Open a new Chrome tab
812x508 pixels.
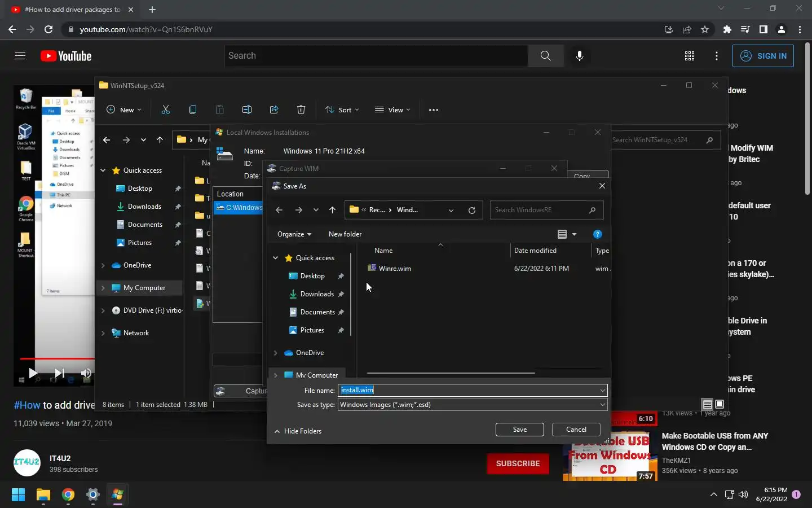(152, 10)
